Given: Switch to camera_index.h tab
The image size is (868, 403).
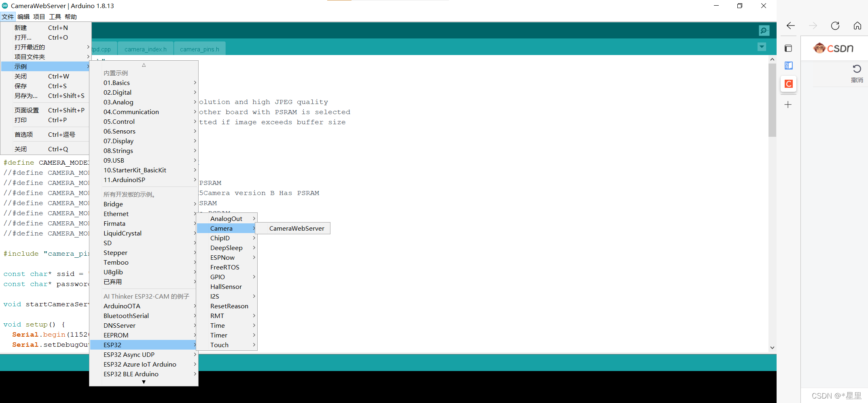Looking at the screenshot, I should [146, 49].
